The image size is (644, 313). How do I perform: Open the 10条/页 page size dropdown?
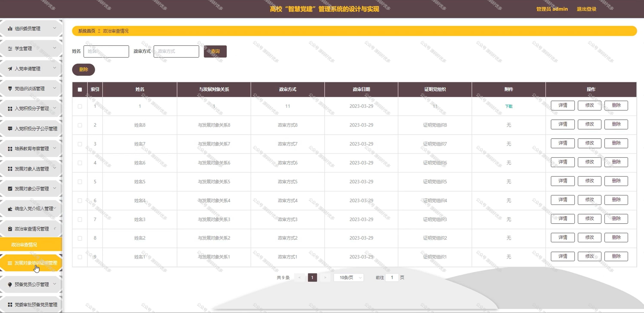pos(349,278)
